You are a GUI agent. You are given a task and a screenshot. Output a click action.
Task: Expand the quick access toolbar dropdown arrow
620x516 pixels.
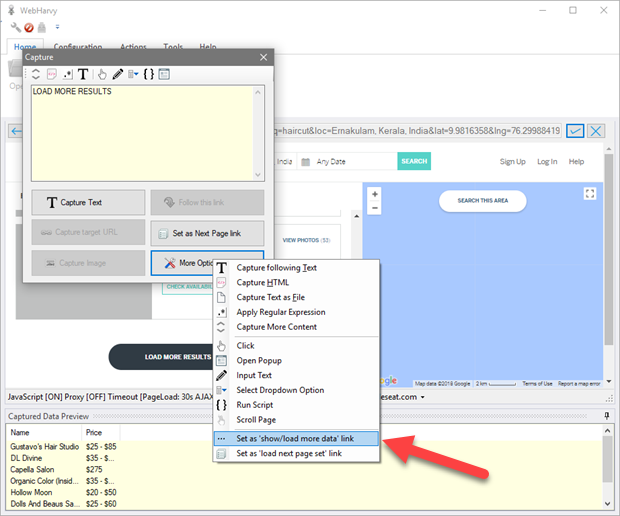(x=57, y=27)
